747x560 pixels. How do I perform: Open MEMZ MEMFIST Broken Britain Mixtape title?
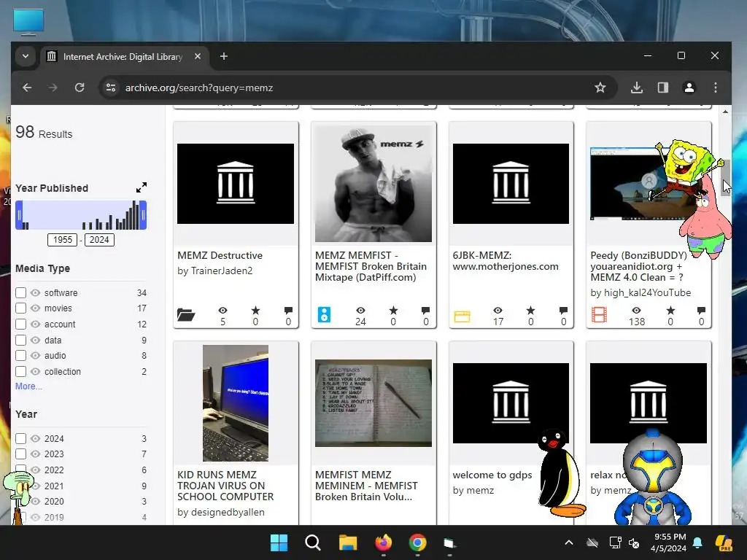[x=371, y=266]
